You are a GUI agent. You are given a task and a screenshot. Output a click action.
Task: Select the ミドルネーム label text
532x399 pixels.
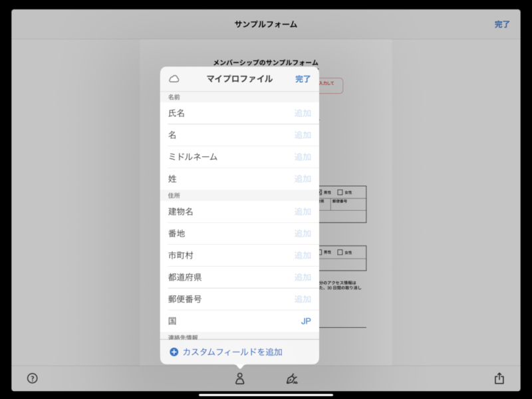(x=193, y=157)
